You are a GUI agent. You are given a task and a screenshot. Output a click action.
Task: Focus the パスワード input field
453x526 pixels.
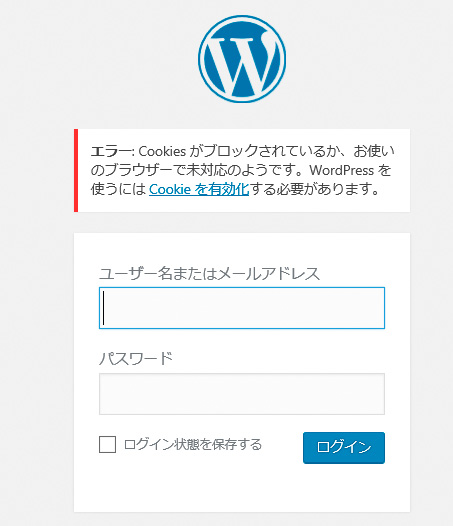click(x=242, y=394)
